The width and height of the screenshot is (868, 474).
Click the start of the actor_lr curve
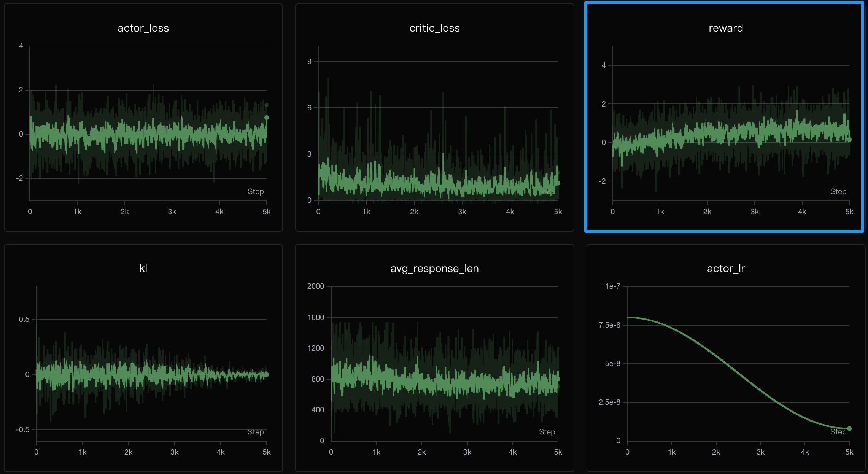click(628, 317)
